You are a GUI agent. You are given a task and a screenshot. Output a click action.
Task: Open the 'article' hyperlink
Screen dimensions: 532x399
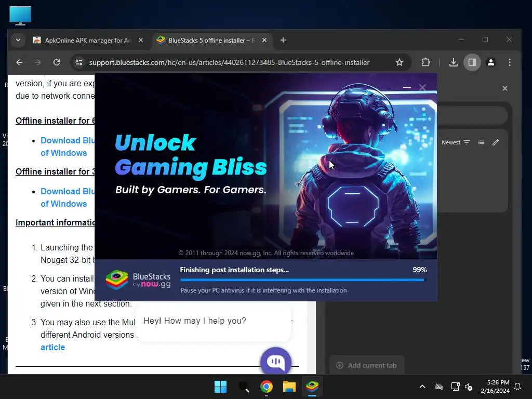click(x=52, y=347)
